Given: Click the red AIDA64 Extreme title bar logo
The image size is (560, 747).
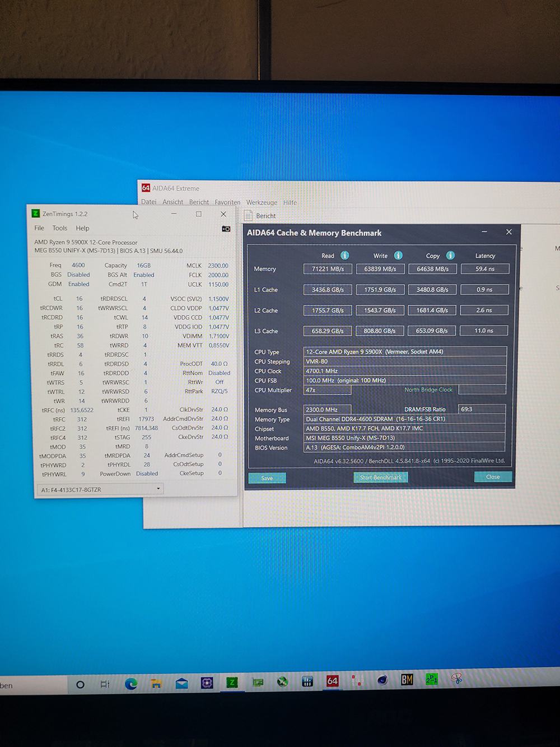Looking at the screenshot, I should pyautogui.click(x=146, y=188).
